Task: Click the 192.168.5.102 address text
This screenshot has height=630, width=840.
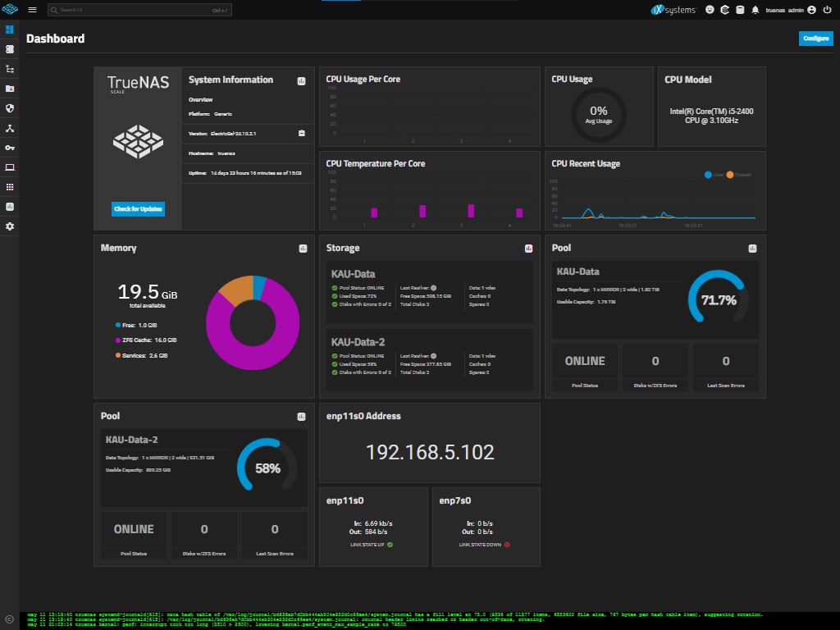Action: pos(430,452)
